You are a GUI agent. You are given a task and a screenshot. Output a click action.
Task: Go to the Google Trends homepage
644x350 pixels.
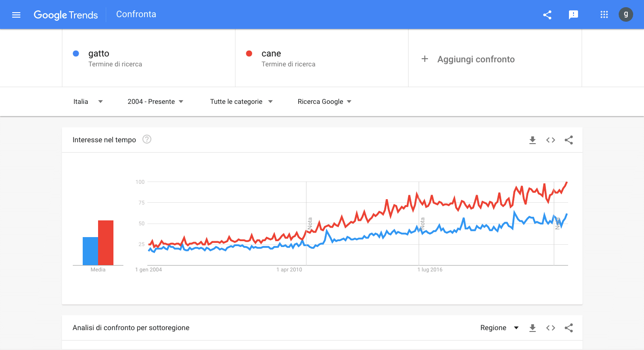click(x=66, y=14)
